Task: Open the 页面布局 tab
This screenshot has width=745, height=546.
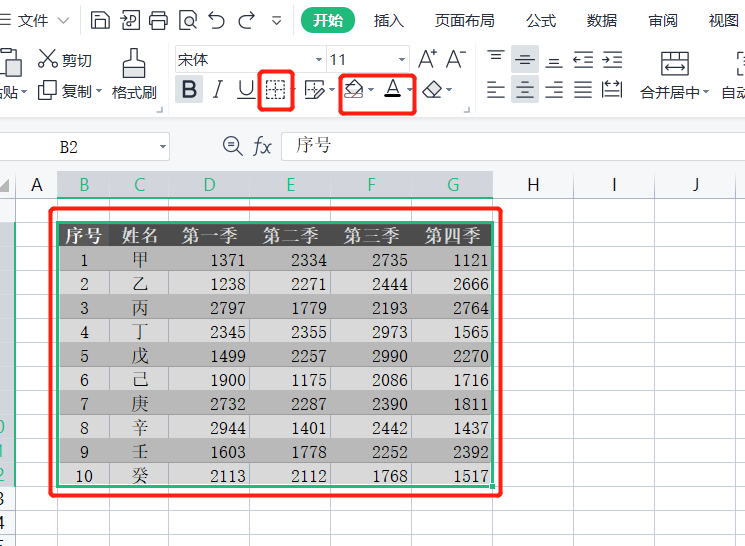Action: 464,20
